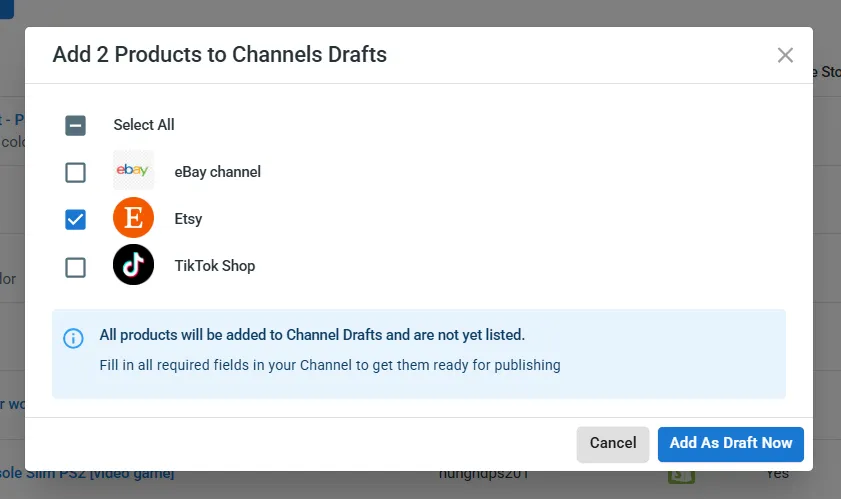Click the orange Etsy logo icon
841x499 pixels.
coord(133,218)
